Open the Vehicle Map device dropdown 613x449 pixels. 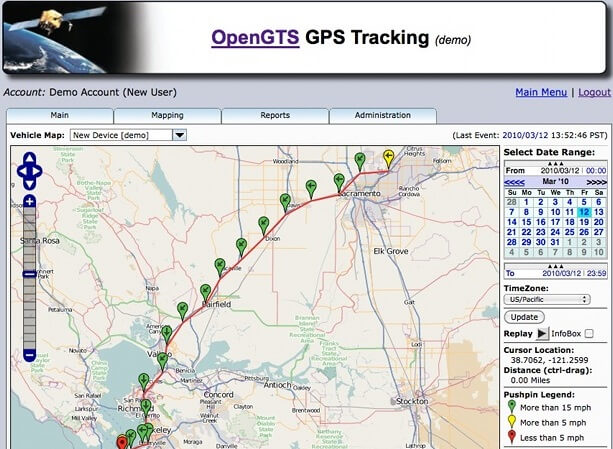point(179,134)
